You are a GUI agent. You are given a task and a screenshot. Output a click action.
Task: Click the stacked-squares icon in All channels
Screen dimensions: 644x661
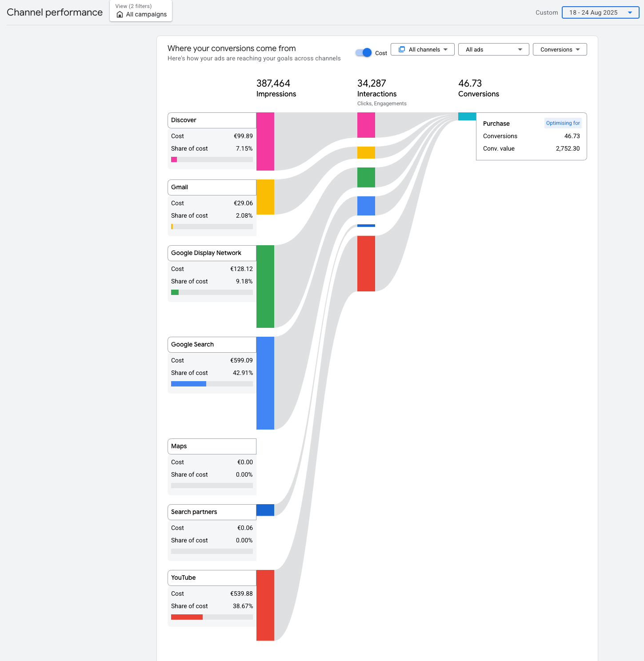(402, 49)
